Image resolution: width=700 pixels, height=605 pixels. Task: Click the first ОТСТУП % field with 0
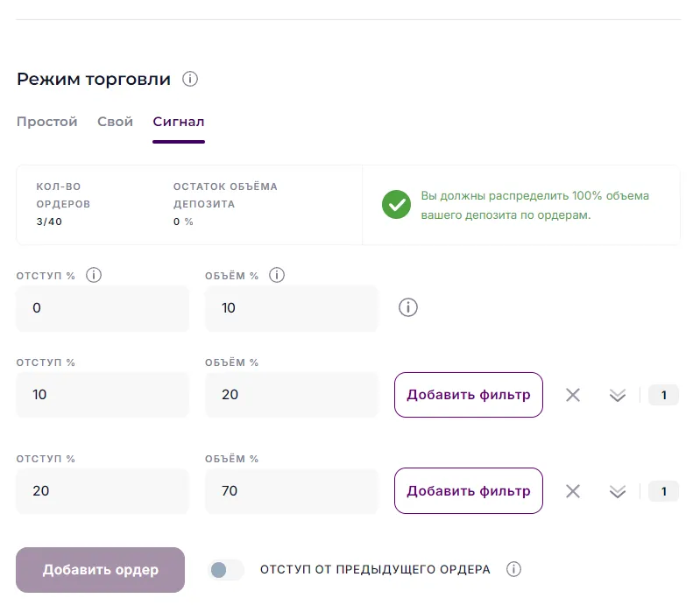pos(103,308)
